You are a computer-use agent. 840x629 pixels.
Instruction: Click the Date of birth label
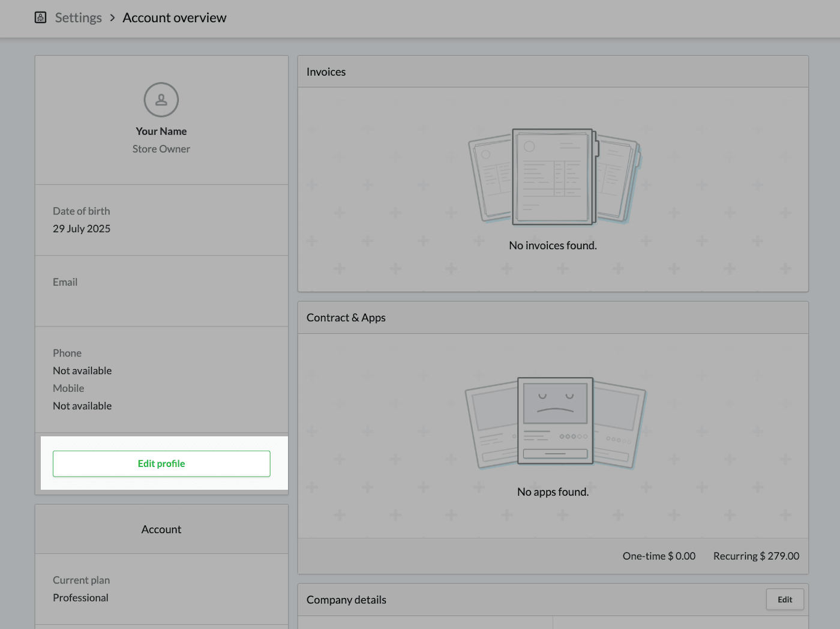click(82, 211)
